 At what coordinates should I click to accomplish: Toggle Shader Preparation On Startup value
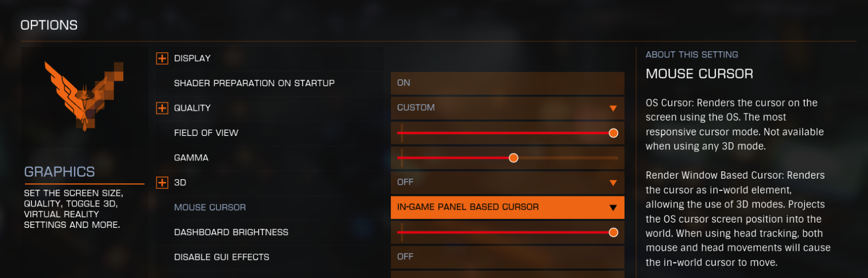[507, 83]
